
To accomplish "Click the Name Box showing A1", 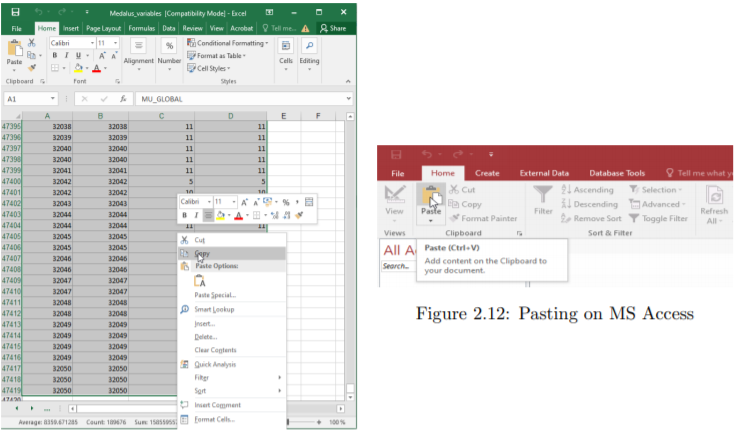I will click(31, 99).
